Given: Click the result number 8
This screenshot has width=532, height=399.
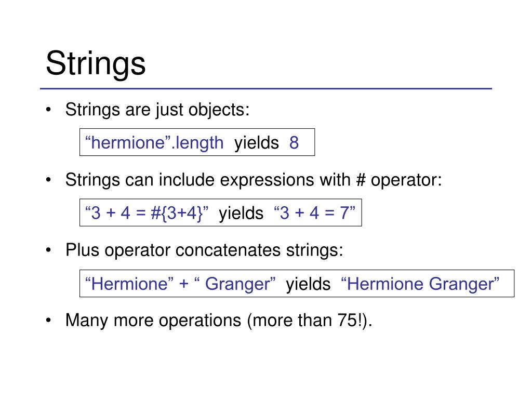Looking at the screenshot, I should tap(294, 143).
